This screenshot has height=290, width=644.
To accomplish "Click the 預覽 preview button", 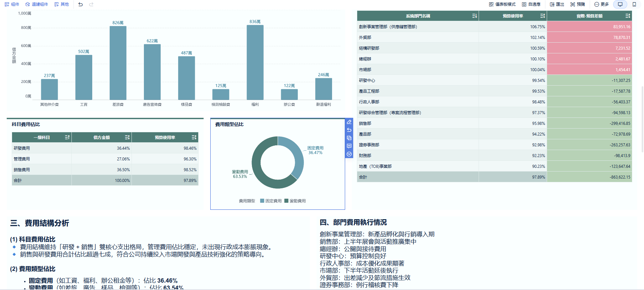I will point(578,4).
